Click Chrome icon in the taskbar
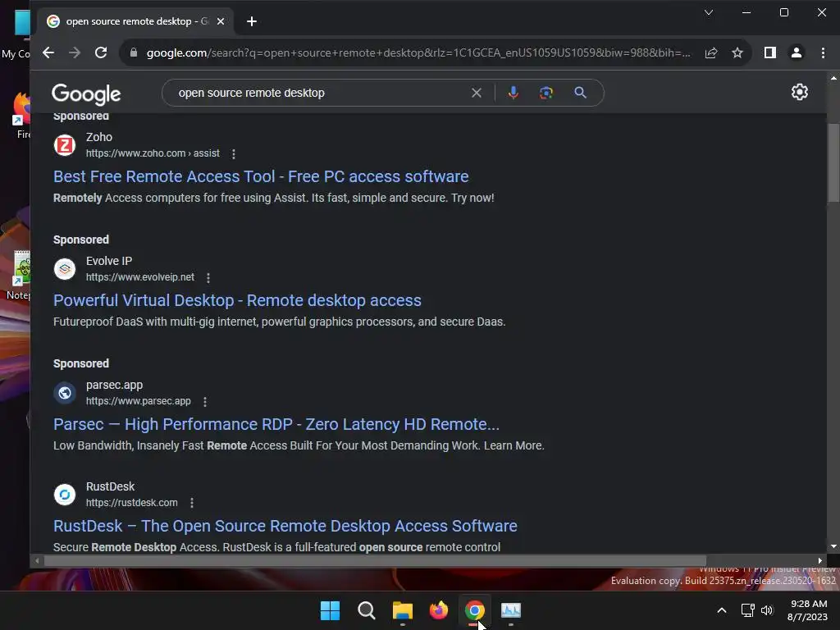The height and width of the screenshot is (630, 840). (x=475, y=610)
